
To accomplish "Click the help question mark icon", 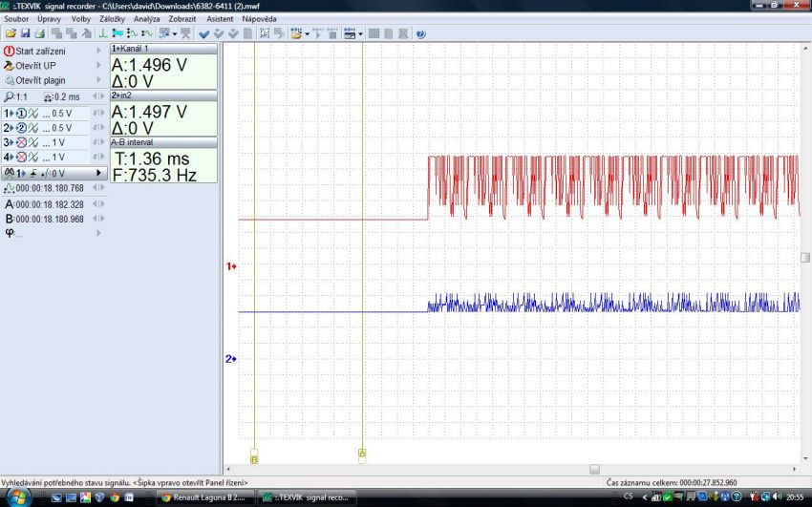I will point(421,34).
